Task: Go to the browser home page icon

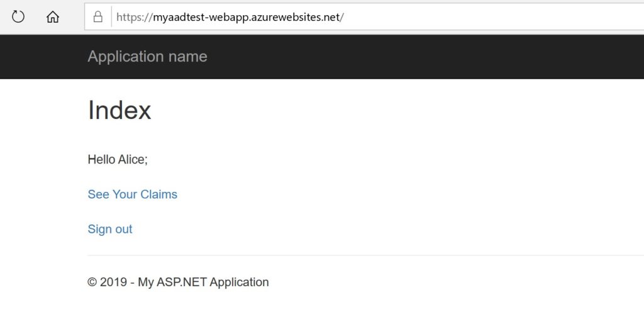Action: click(53, 17)
